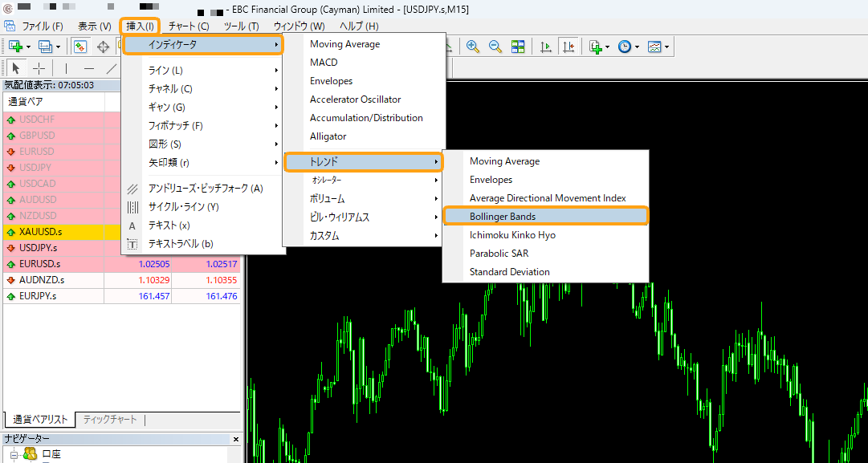The width and height of the screenshot is (868, 463).
Task: Select the EURJPY.s symbol row
Action: 122,296
